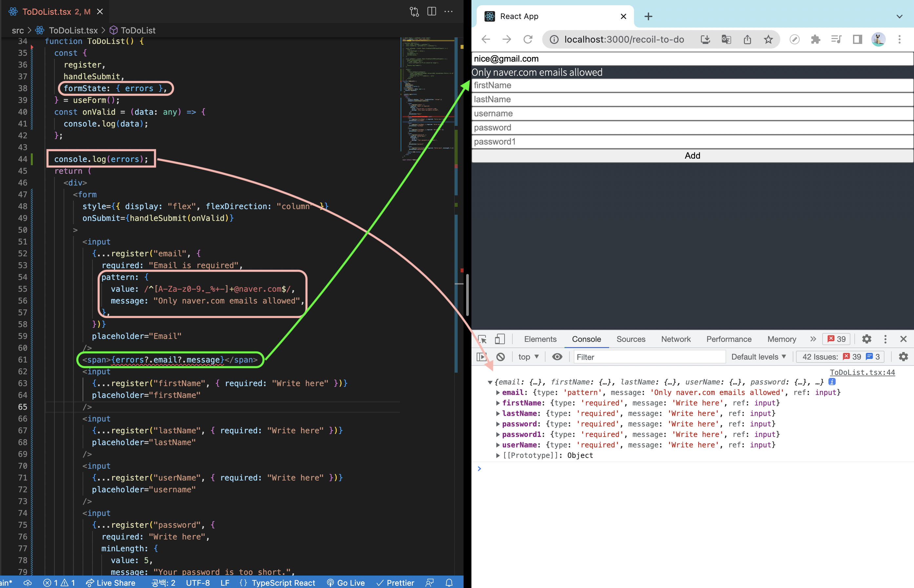Click the bookmark star icon
Image resolution: width=914 pixels, height=588 pixels.
(x=768, y=39)
